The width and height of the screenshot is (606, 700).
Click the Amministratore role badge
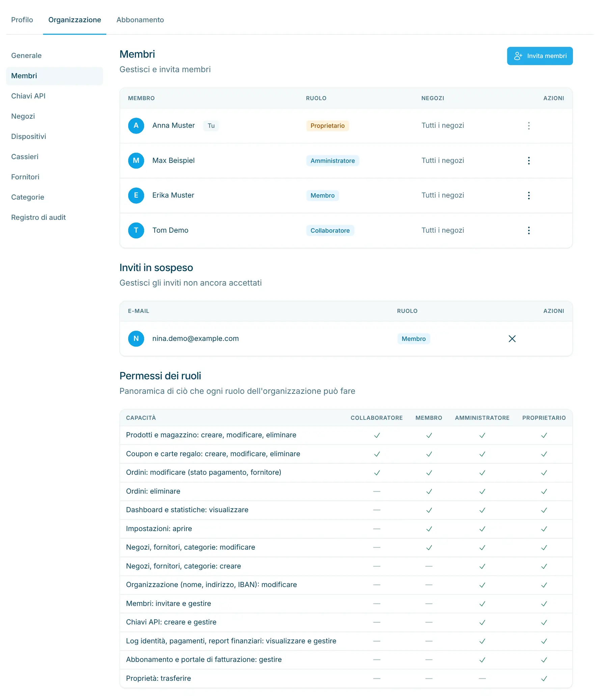tap(332, 161)
